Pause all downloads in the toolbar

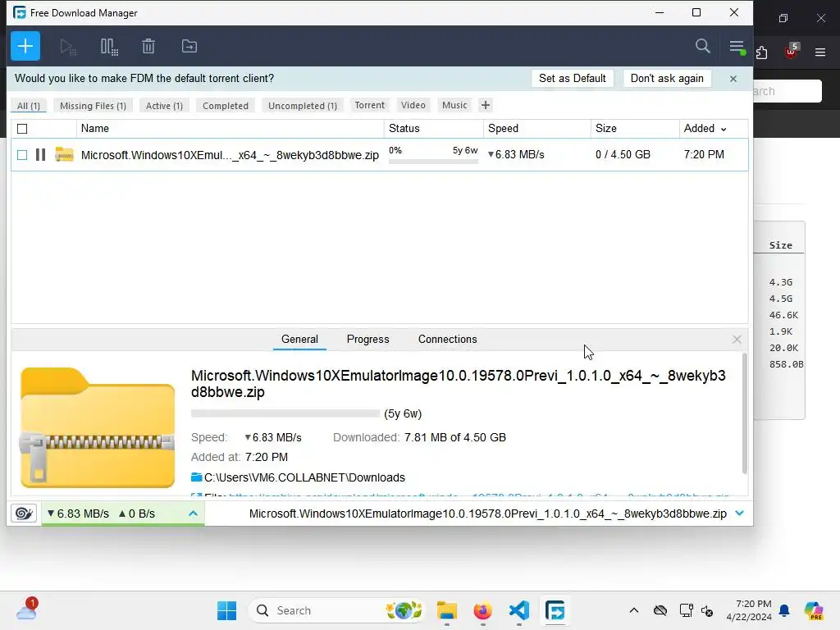click(109, 47)
